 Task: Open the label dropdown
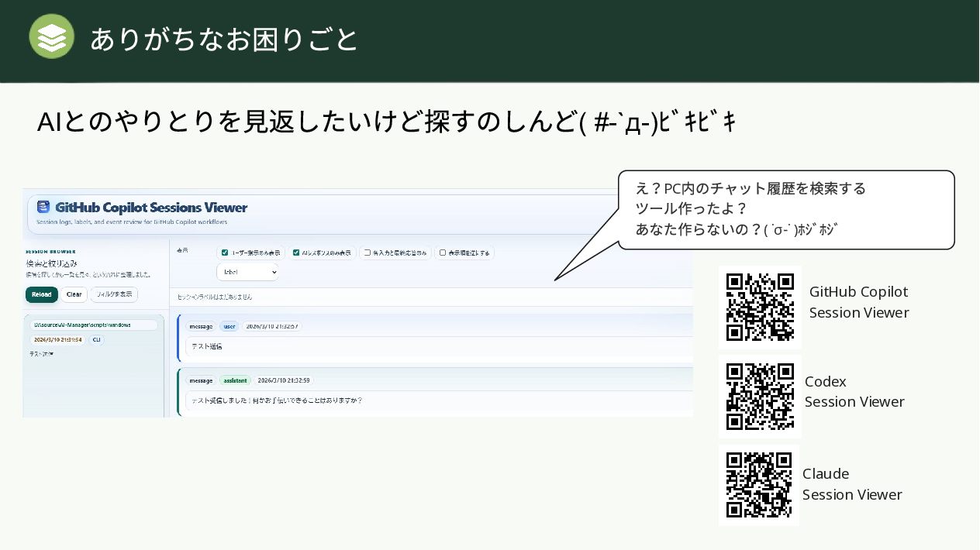(x=247, y=273)
